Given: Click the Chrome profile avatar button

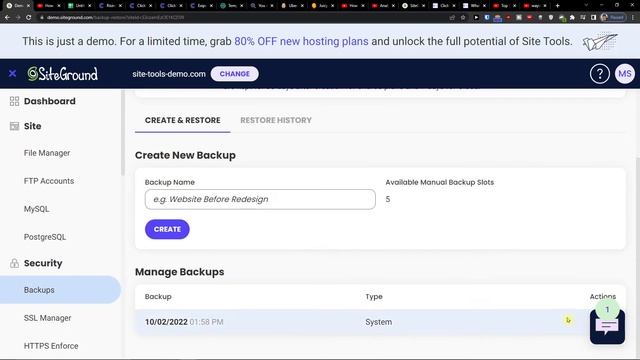Looking at the screenshot, I should 613,18.
